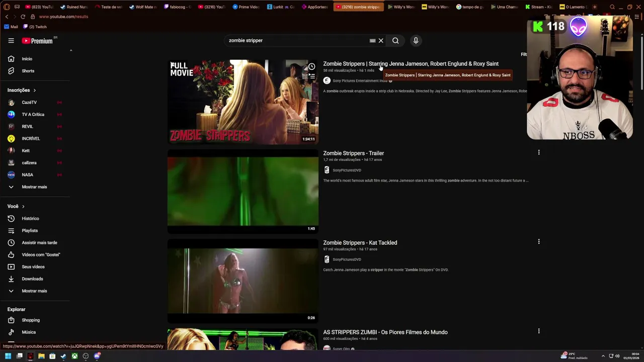
Task: Click watch-later clock on Full Movie thumbnail
Action: pos(312,66)
